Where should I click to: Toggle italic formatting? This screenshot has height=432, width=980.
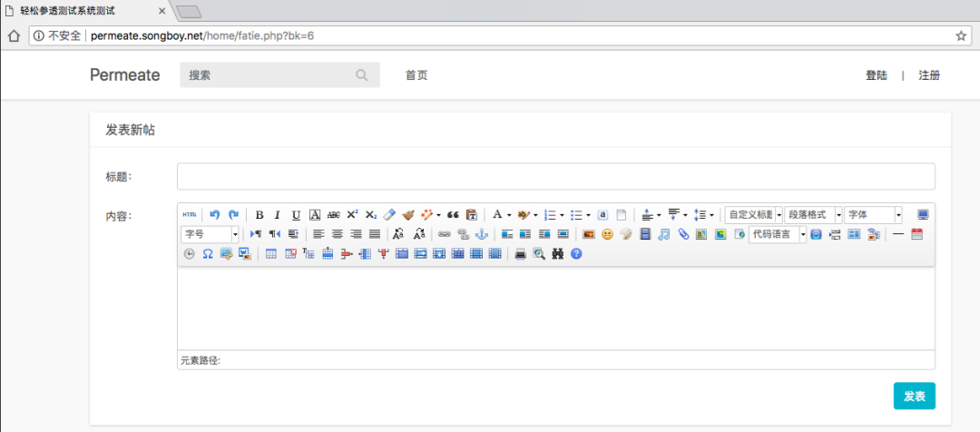pyautogui.click(x=278, y=215)
